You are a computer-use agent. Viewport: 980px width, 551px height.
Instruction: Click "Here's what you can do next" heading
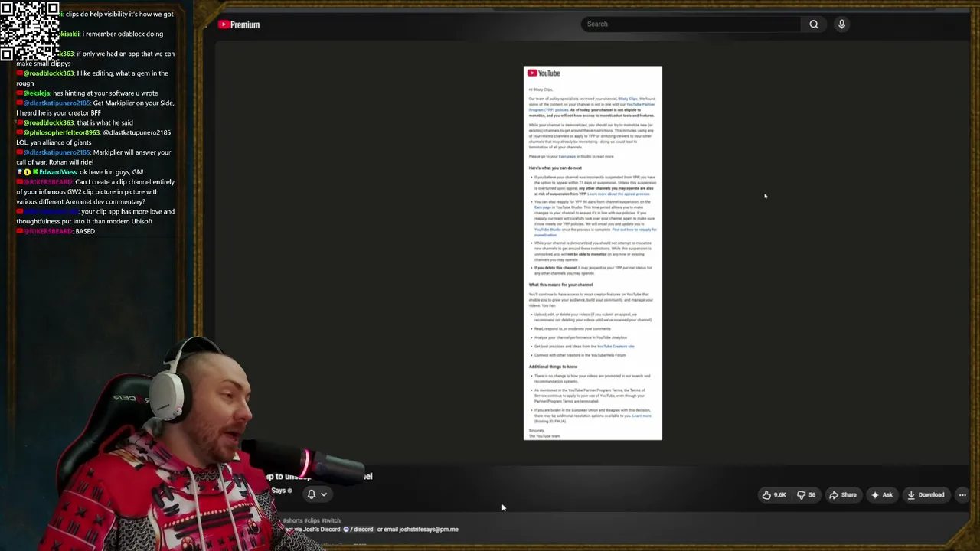point(555,168)
